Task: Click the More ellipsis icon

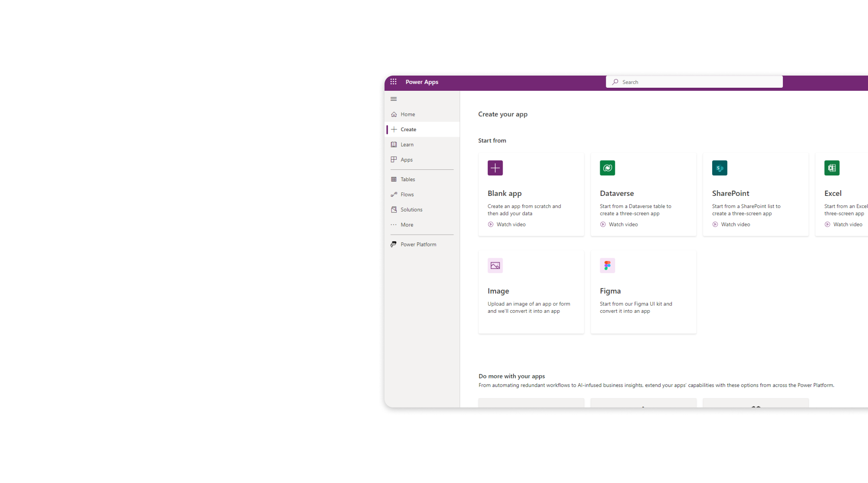Action: [x=394, y=225]
